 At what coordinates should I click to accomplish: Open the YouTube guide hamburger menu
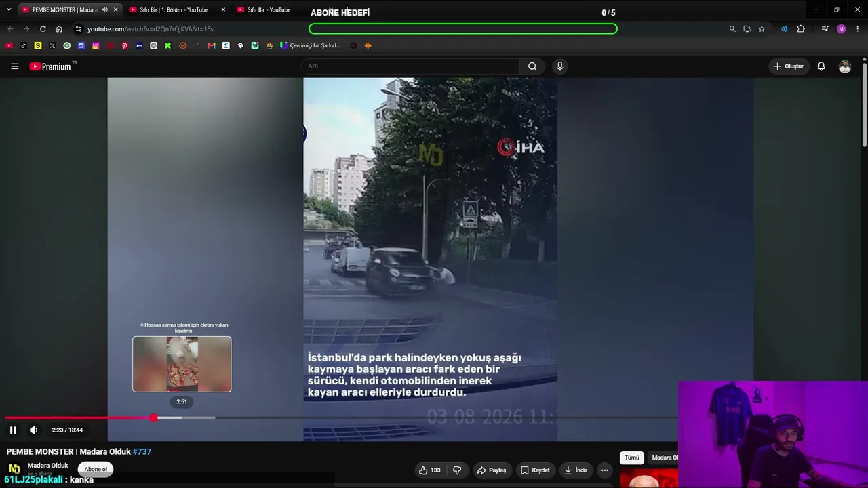(14, 66)
